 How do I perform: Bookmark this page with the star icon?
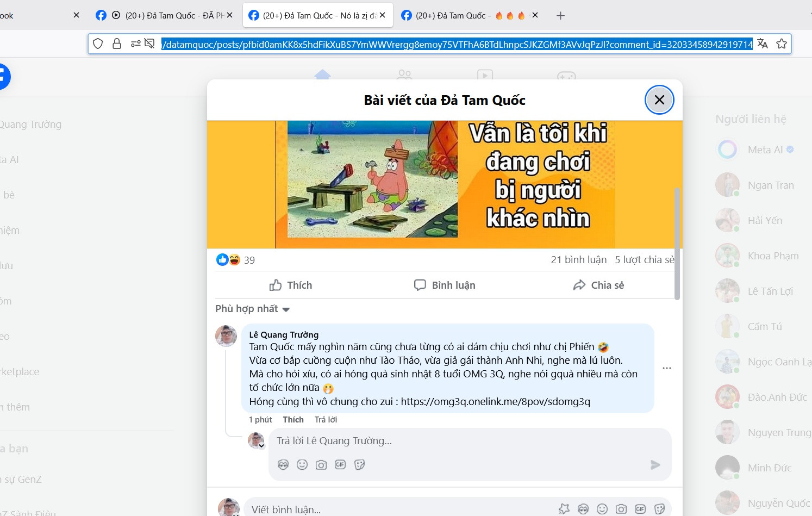click(x=782, y=43)
